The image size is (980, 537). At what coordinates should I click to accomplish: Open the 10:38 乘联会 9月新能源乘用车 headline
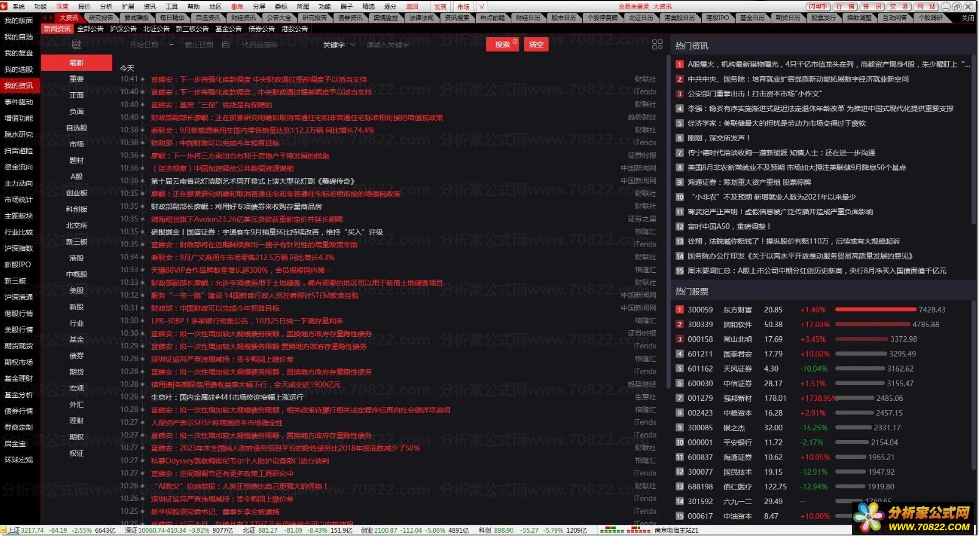coord(262,130)
